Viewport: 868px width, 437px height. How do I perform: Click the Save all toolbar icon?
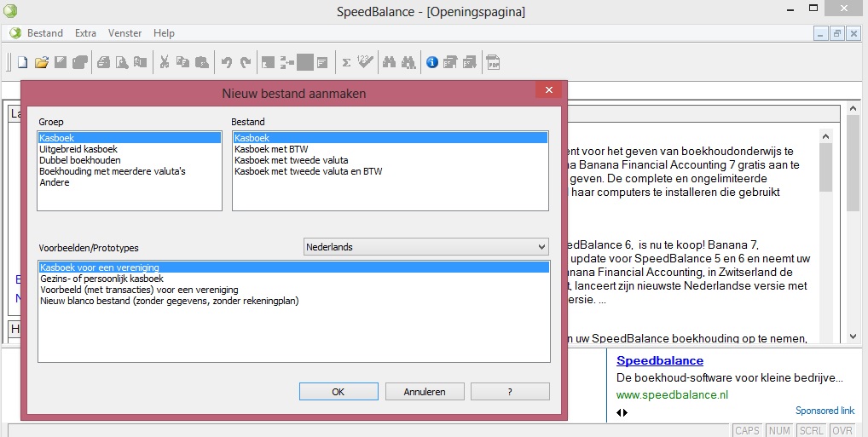(80, 62)
